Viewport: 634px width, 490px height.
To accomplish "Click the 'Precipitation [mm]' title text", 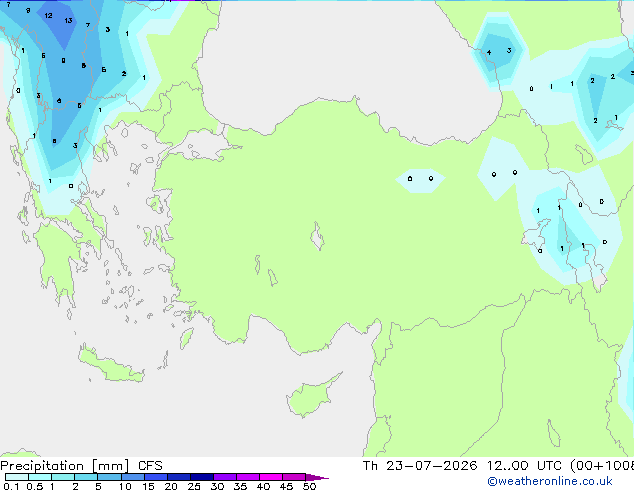I will click(x=64, y=466).
